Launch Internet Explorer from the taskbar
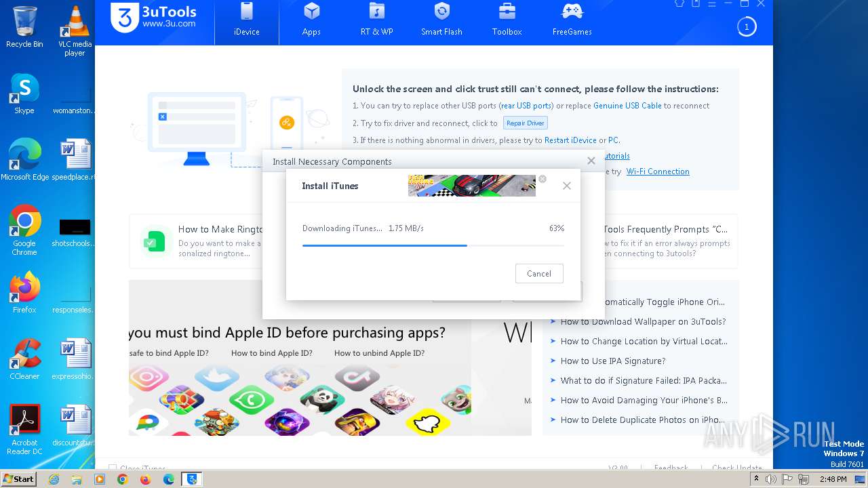 click(x=54, y=479)
